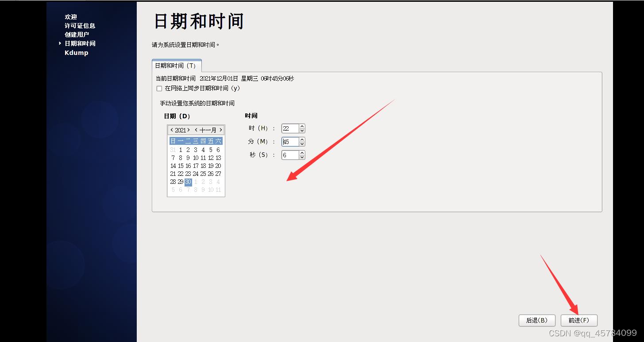Go to previous month before 十一月
This screenshot has height=342, width=644.
(196, 130)
